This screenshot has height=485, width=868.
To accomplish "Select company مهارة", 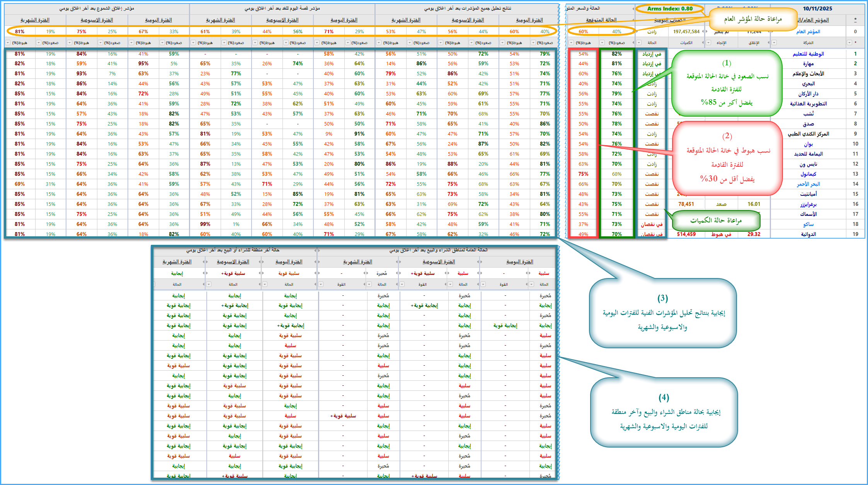I will pyautogui.click(x=808, y=64).
